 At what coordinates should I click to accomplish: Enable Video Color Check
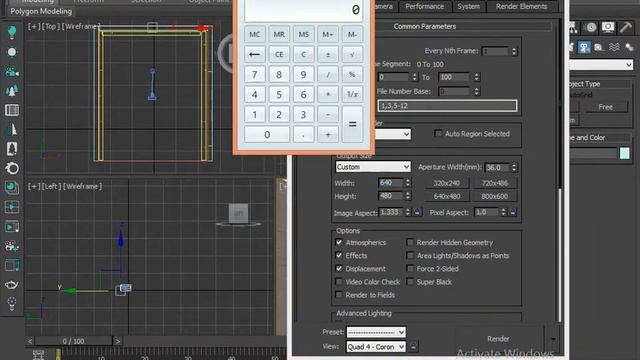339,282
